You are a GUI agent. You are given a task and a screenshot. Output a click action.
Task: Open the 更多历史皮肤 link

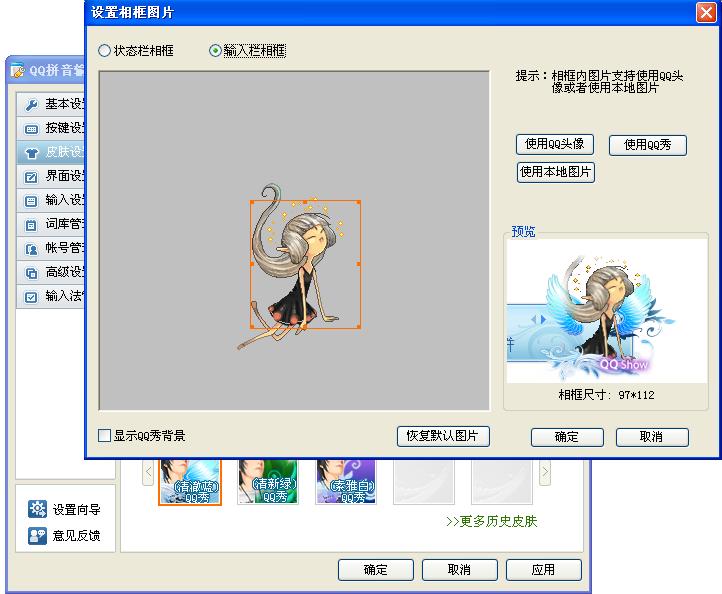click(491, 521)
